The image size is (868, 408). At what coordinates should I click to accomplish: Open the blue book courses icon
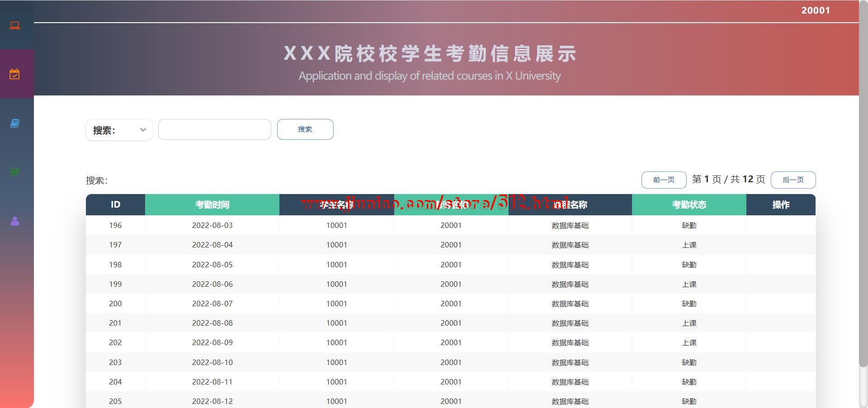[x=15, y=123]
